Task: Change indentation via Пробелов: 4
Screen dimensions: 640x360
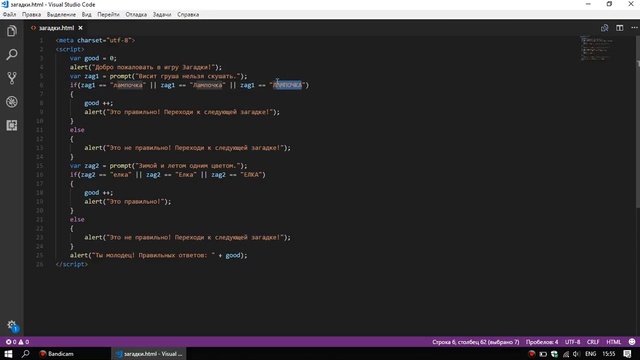Action: (x=542, y=342)
